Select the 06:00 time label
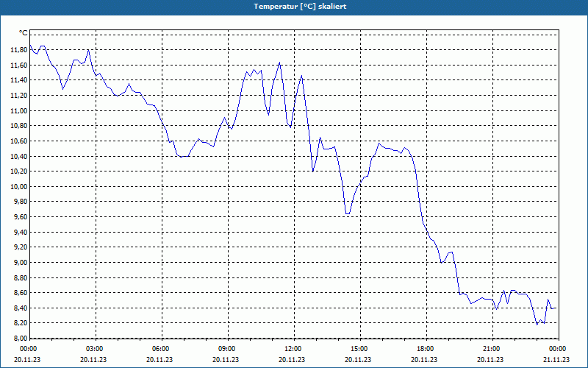Screen dimensions: 588x368 [160, 348]
